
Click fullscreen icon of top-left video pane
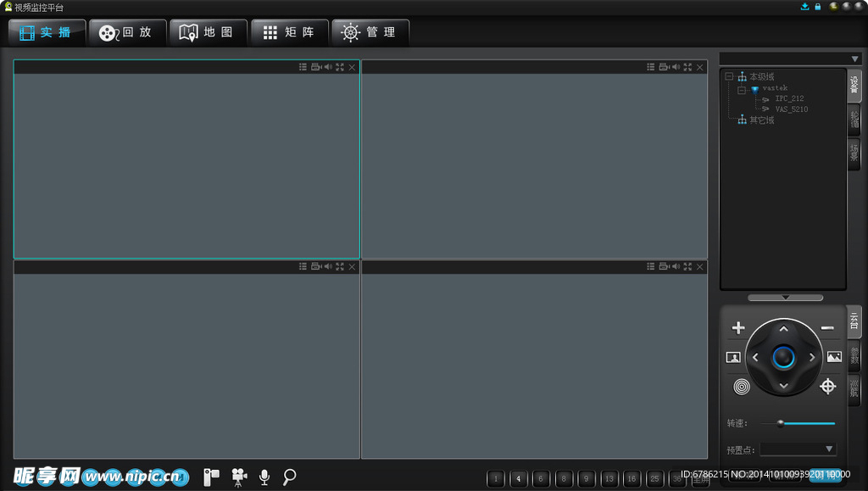340,67
